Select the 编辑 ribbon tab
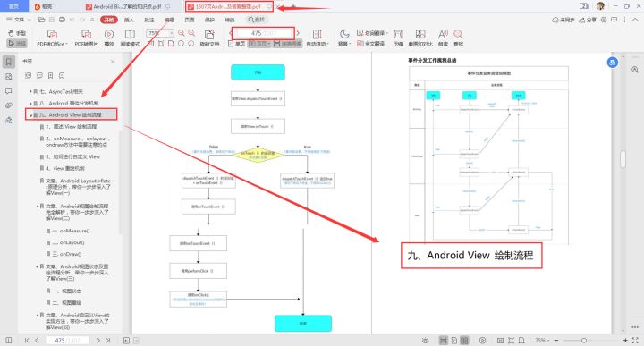 click(169, 20)
